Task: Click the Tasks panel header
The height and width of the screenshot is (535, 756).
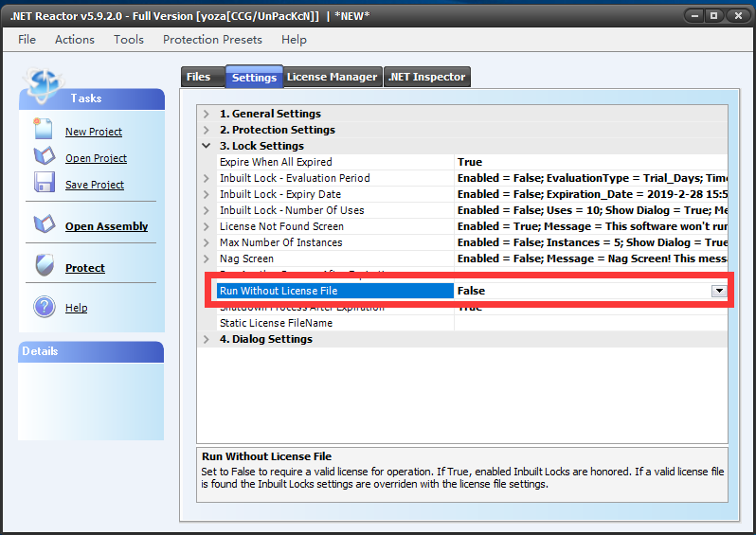Action: coord(92,98)
